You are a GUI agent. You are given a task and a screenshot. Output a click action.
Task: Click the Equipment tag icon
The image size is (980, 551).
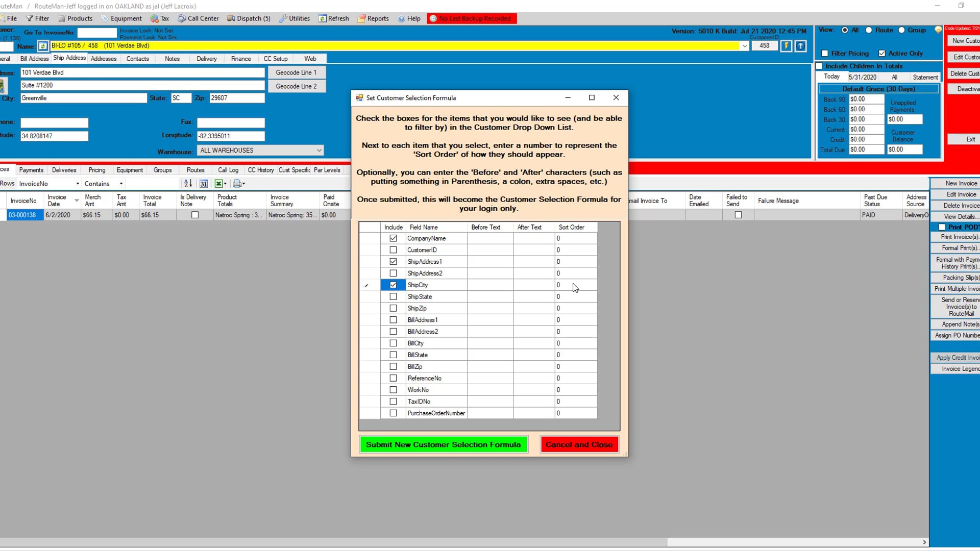105,18
